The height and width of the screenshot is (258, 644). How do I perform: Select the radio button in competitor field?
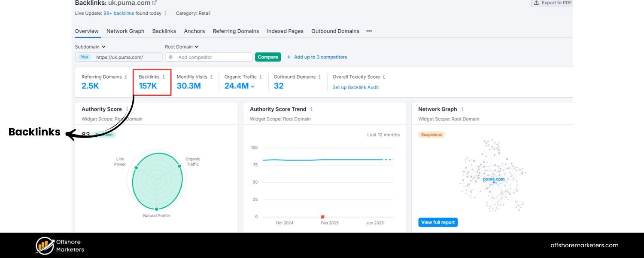click(170, 56)
